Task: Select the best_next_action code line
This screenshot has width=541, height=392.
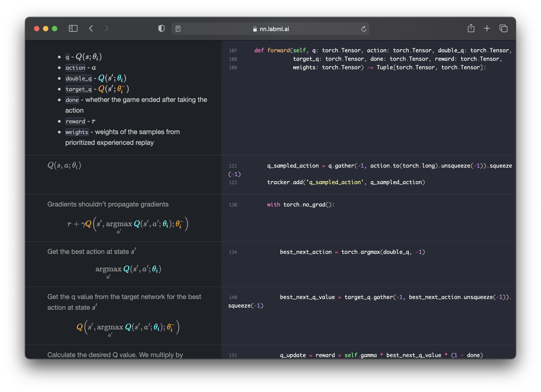Action: coord(352,252)
